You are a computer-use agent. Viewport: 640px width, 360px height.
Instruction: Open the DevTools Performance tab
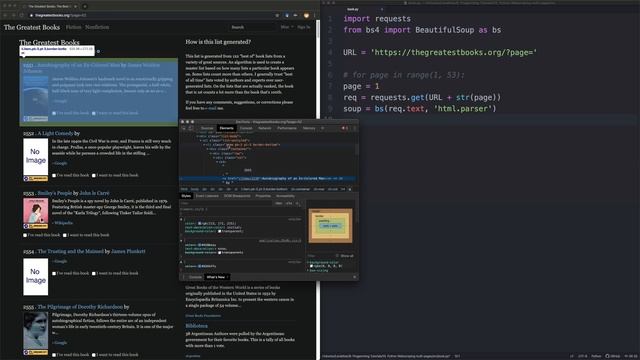[x=287, y=128]
